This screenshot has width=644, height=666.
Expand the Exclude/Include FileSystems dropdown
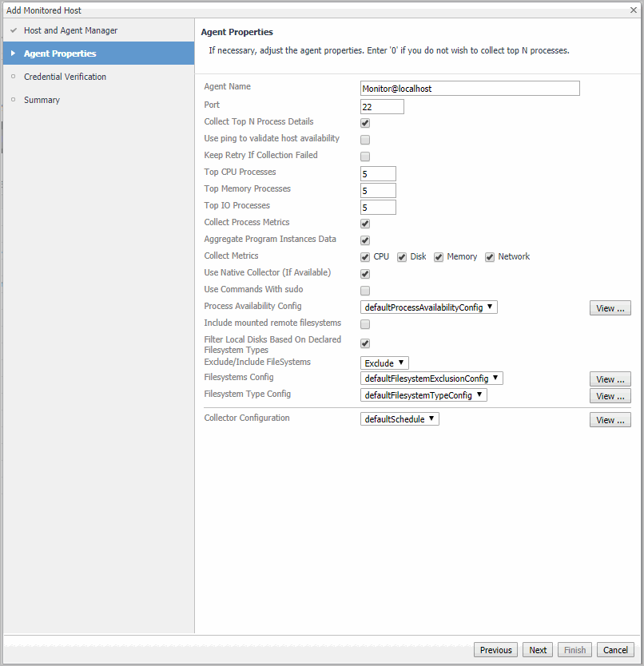tap(384, 363)
